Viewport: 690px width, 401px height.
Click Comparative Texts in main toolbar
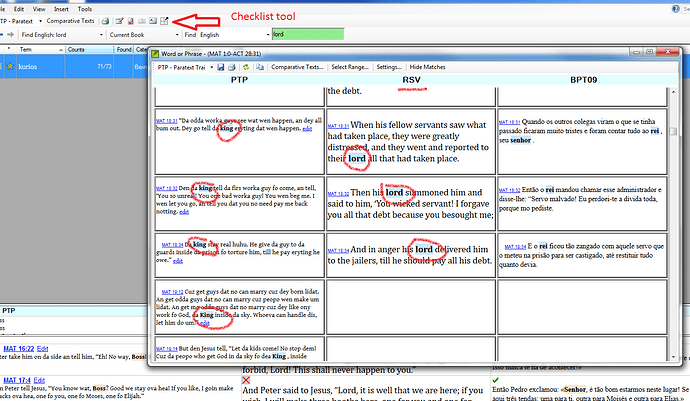(x=70, y=21)
